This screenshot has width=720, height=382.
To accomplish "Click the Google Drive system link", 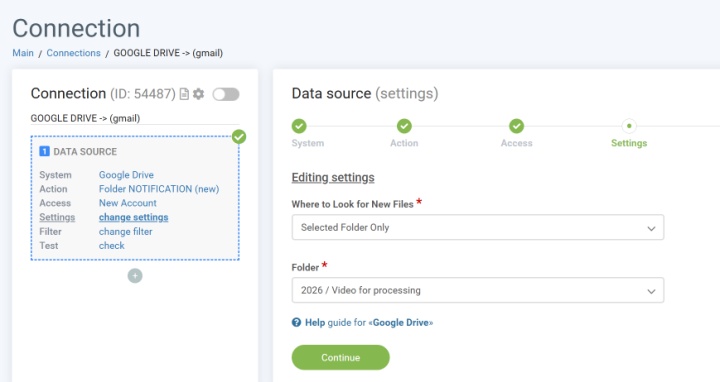I will coord(126,175).
